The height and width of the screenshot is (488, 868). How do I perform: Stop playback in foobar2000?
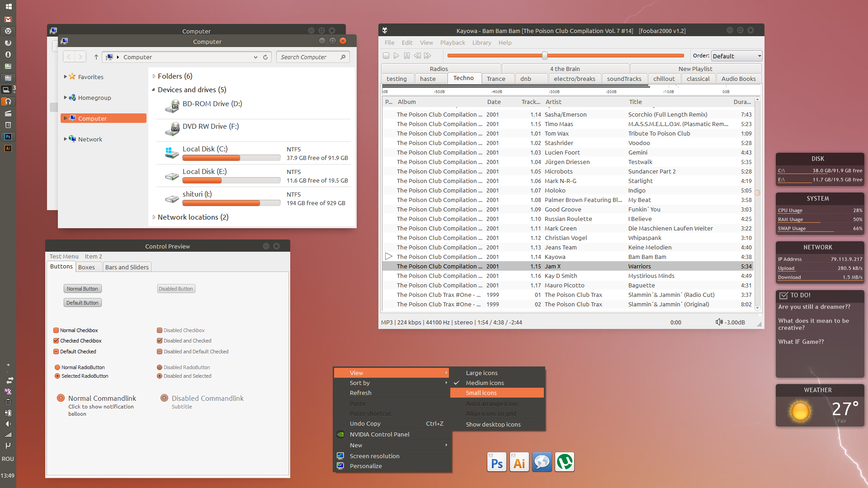[386, 56]
